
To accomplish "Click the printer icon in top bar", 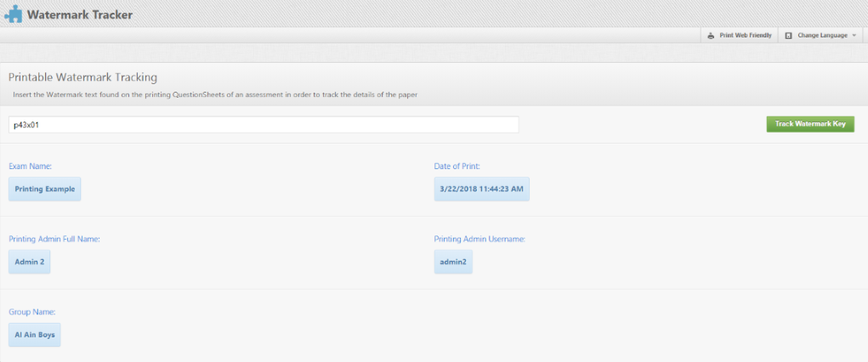I will 712,36.
